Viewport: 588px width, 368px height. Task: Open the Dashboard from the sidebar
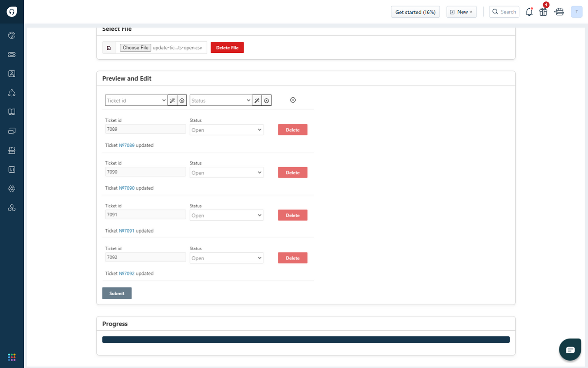coord(12,36)
